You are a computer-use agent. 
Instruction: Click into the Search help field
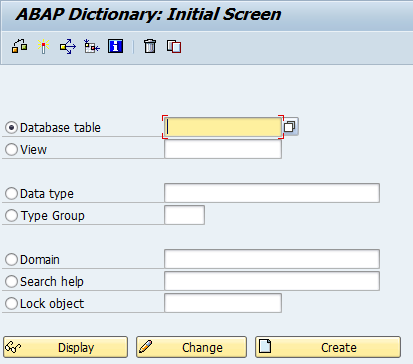point(272,281)
